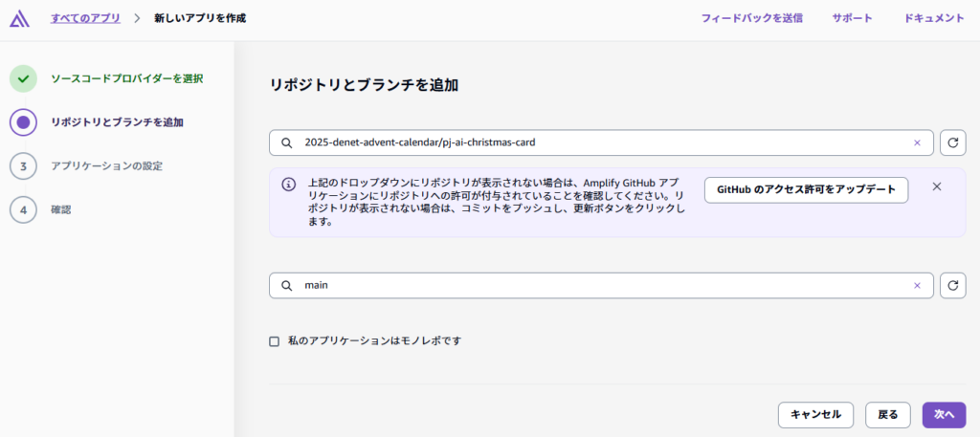Open すべてのアプリ breadcrumb link
Screen dimensions: 980x437
coord(85,17)
